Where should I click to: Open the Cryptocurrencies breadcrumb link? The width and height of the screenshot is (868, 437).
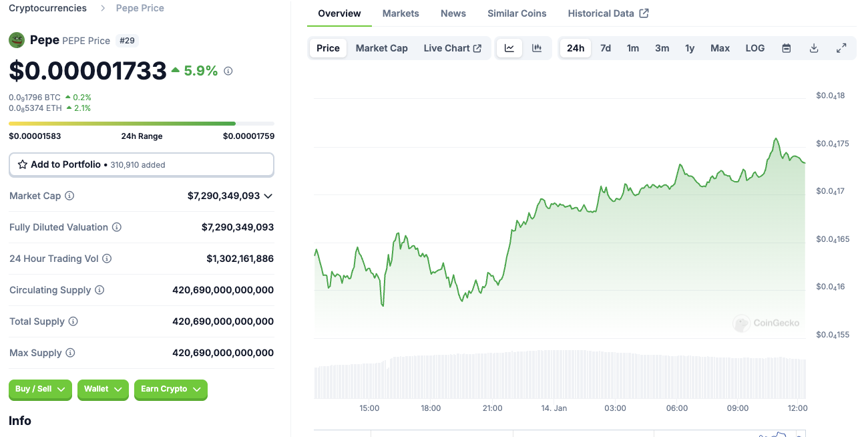pos(47,8)
